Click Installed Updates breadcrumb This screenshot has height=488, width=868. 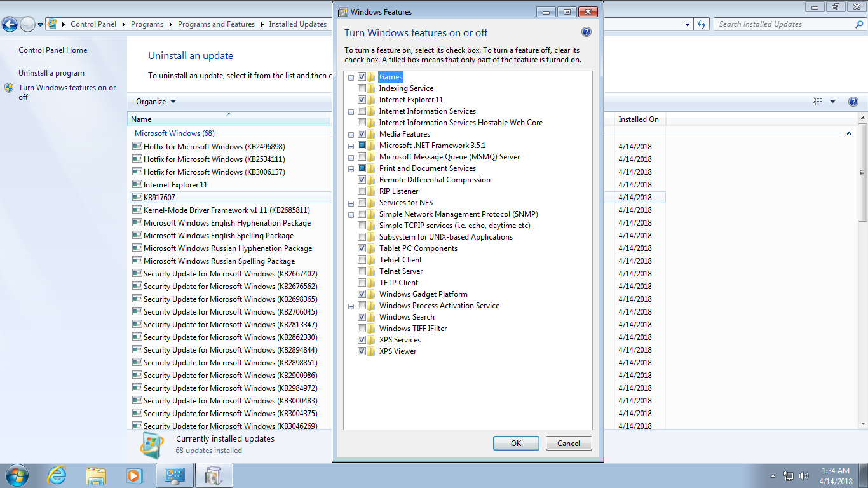coord(297,24)
